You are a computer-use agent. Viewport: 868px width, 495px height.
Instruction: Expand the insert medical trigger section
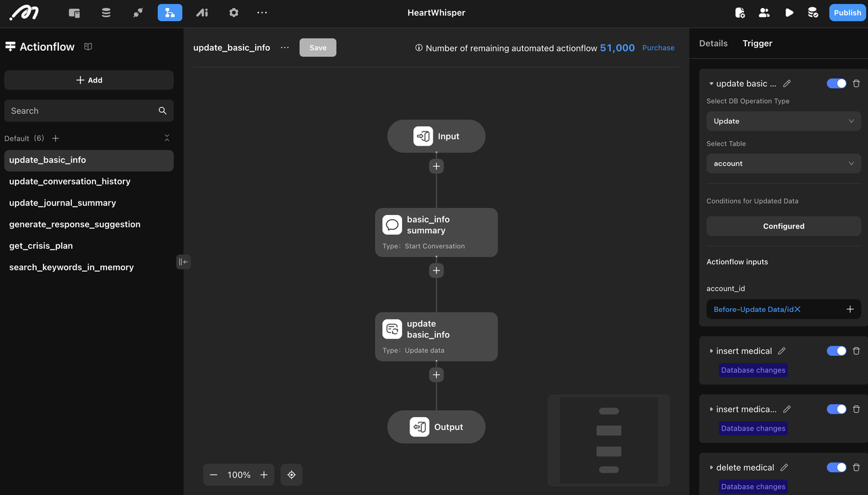(711, 351)
